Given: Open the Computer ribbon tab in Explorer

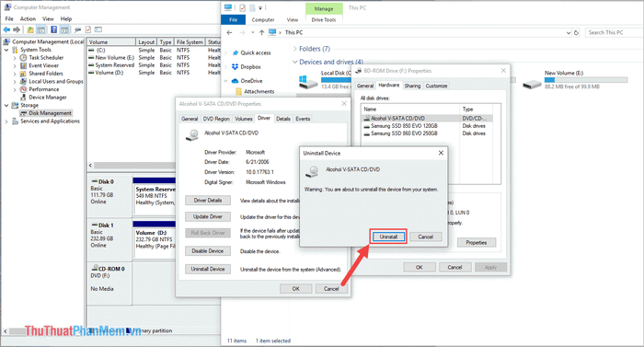Looking at the screenshot, I should pyautogui.click(x=263, y=19).
